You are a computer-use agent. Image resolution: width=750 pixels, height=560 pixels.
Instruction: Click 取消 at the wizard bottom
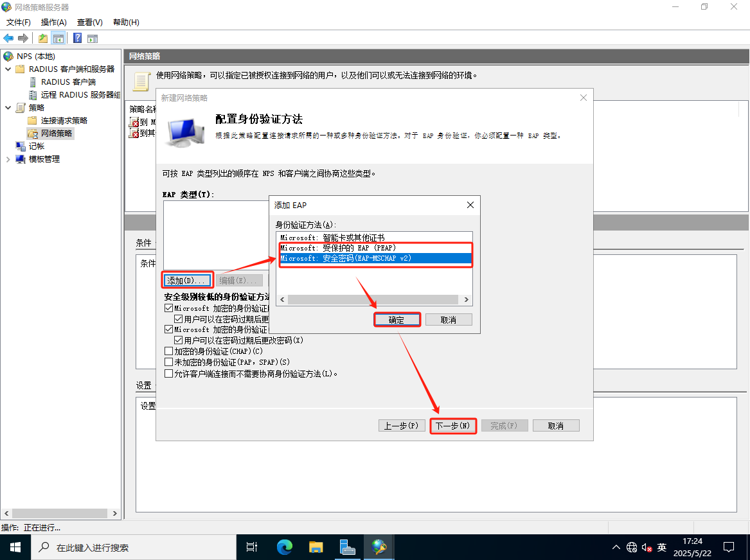556,426
